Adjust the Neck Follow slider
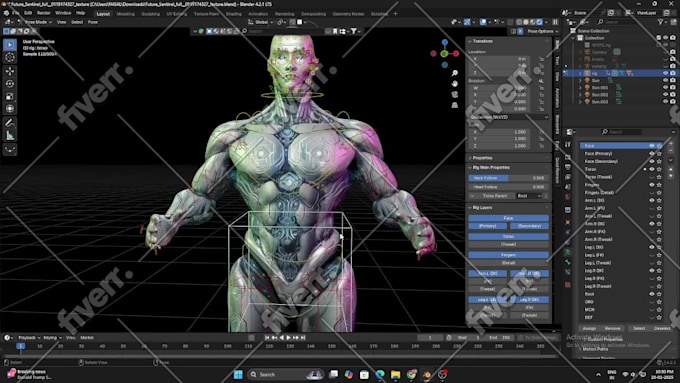Image resolution: width=680 pixels, height=383 pixels. coord(507,178)
